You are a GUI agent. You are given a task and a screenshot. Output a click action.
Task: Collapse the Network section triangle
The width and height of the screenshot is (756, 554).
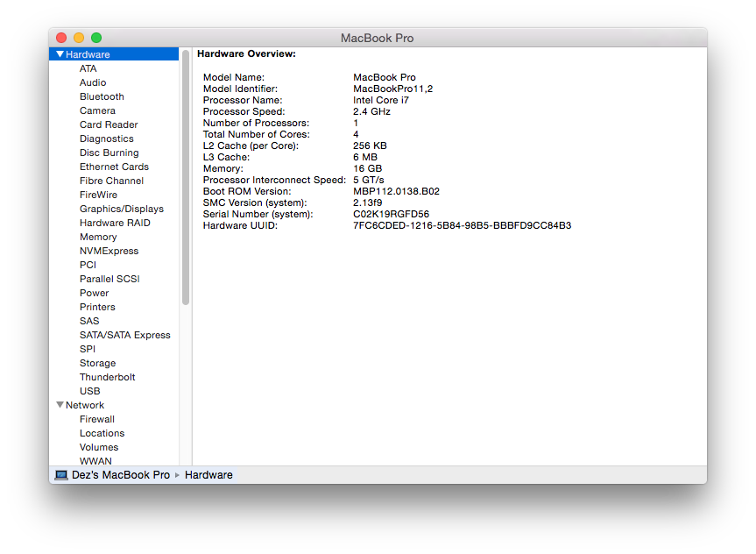(x=60, y=405)
